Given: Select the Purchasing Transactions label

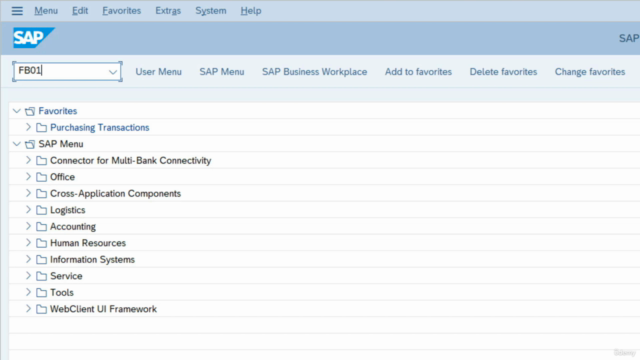Looking at the screenshot, I should click(x=100, y=128).
